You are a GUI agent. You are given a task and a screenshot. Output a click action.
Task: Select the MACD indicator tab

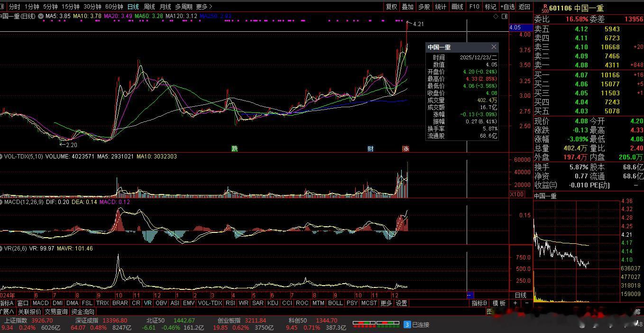pyautogui.click(x=41, y=303)
